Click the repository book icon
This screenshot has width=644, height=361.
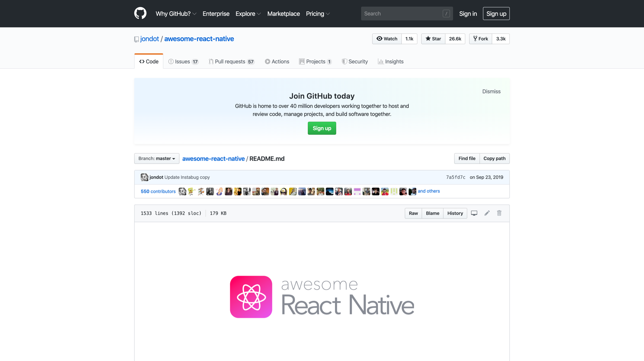pyautogui.click(x=136, y=39)
